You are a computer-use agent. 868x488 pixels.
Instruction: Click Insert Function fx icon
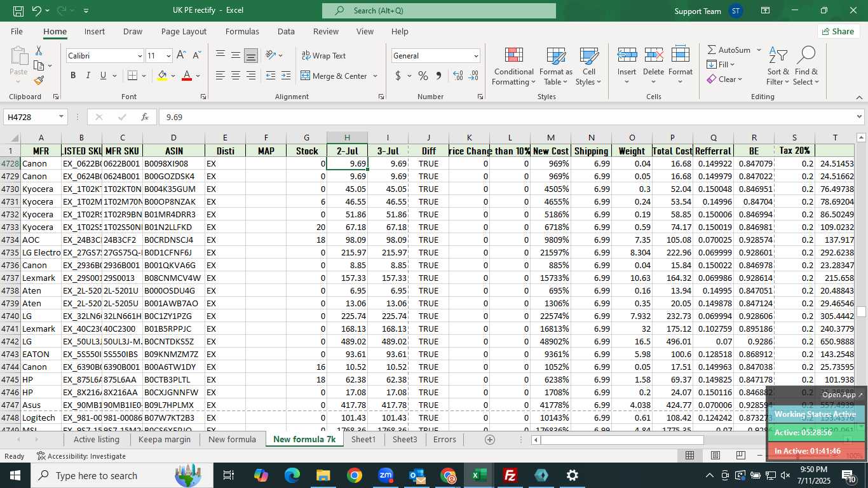pyautogui.click(x=145, y=117)
